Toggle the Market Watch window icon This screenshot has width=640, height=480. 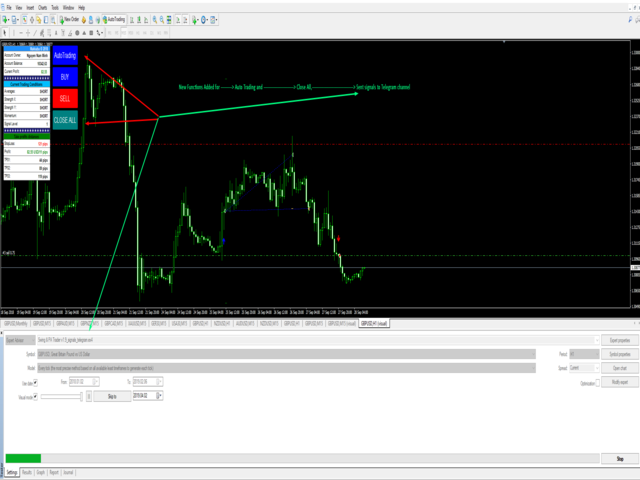[x=25, y=20]
